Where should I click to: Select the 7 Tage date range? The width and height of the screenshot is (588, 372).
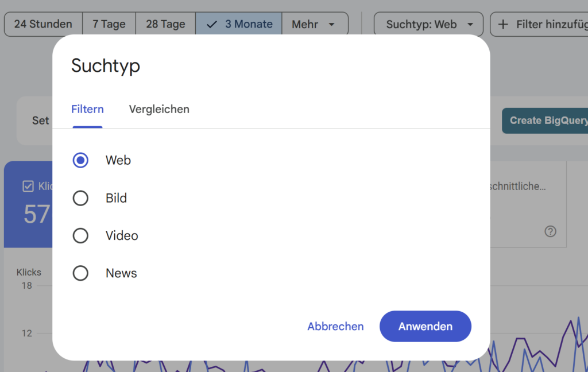109,24
